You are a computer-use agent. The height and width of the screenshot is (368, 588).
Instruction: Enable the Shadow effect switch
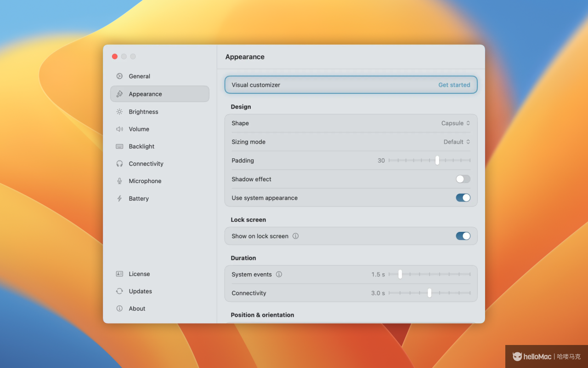(463, 179)
